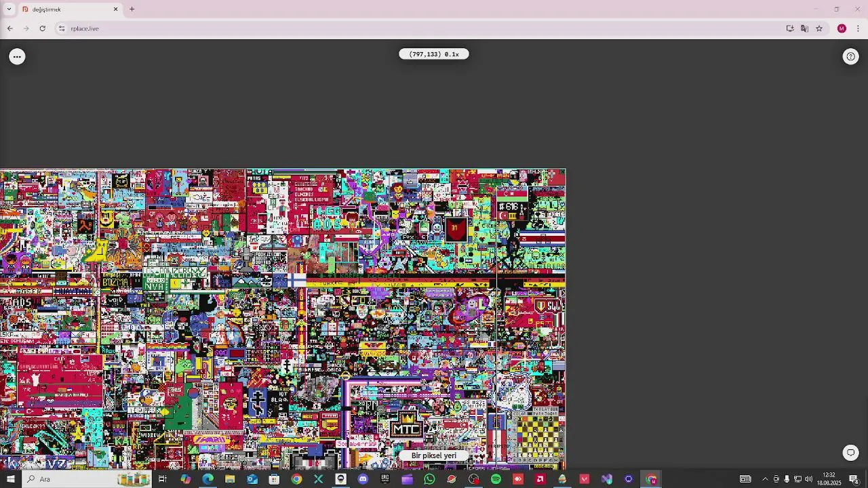
Task: Open site information icon next to URL
Action: [x=62, y=28]
